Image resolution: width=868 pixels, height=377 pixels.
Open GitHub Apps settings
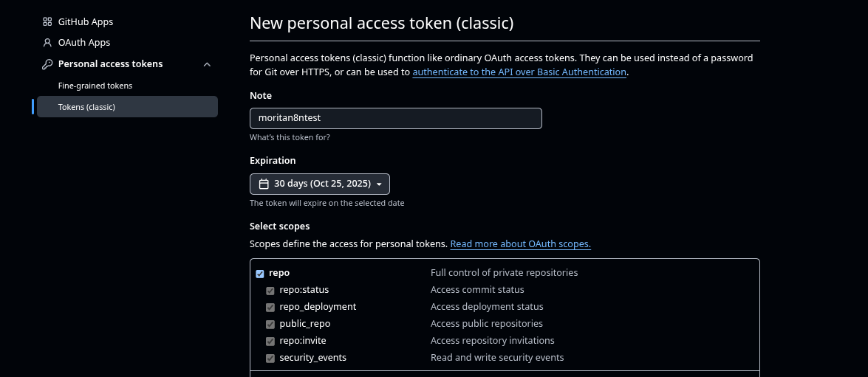86,22
